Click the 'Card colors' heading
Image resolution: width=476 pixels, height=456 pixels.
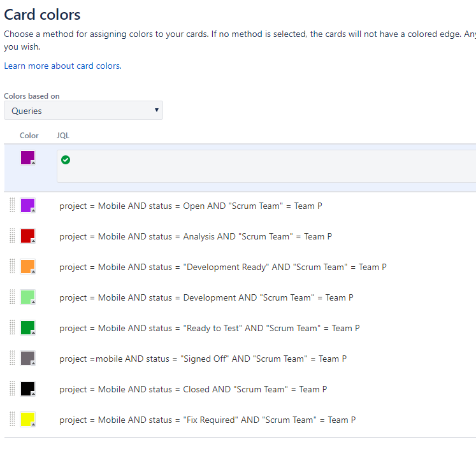[x=42, y=15]
